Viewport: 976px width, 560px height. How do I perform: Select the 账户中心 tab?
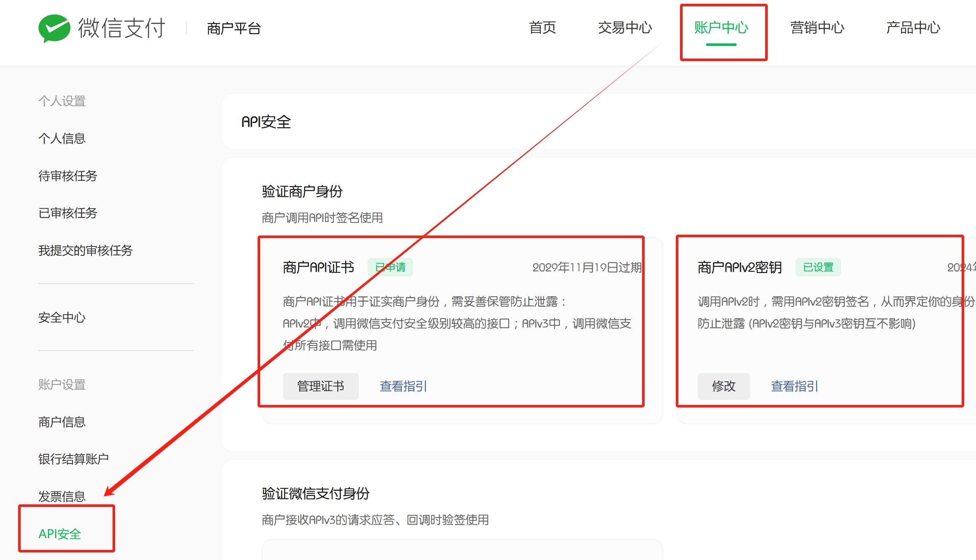[721, 28]
